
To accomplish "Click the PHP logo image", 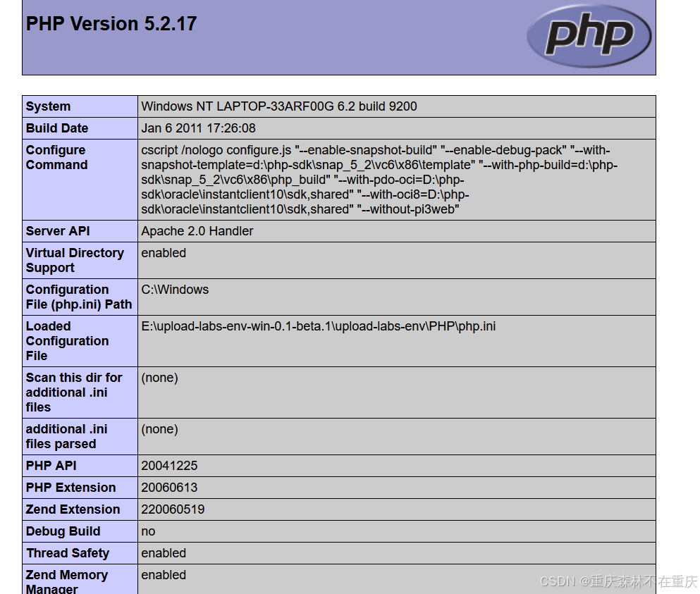I will click(589, 36).
